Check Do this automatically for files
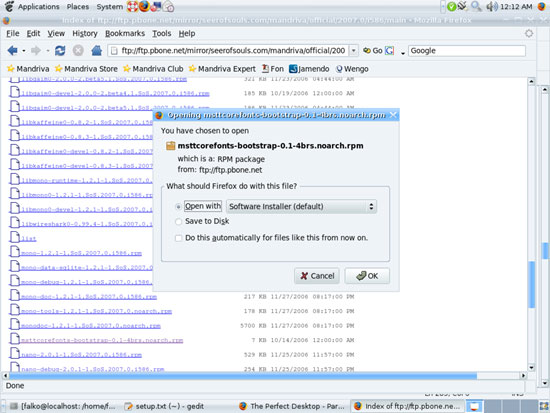 [178, 238]
